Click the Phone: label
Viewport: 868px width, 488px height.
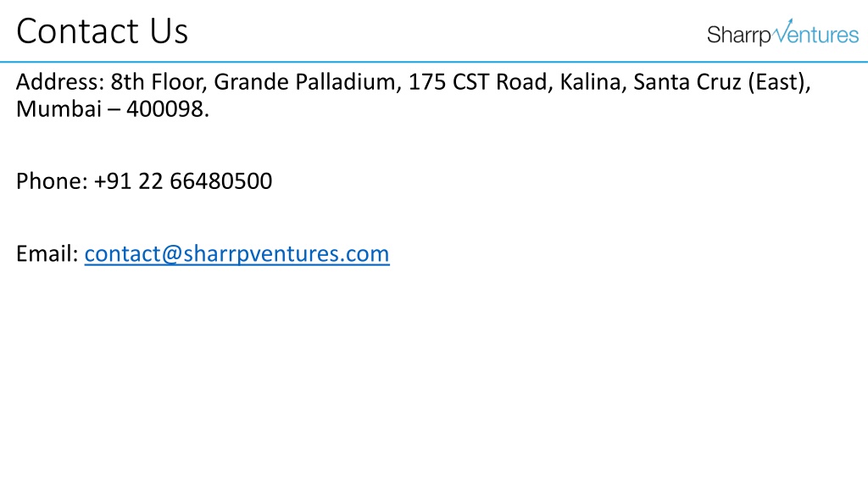pos(52,181)
